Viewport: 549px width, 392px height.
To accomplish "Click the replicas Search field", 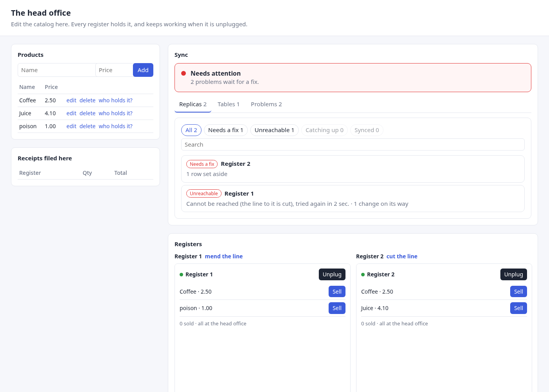I will pos(353,145).
